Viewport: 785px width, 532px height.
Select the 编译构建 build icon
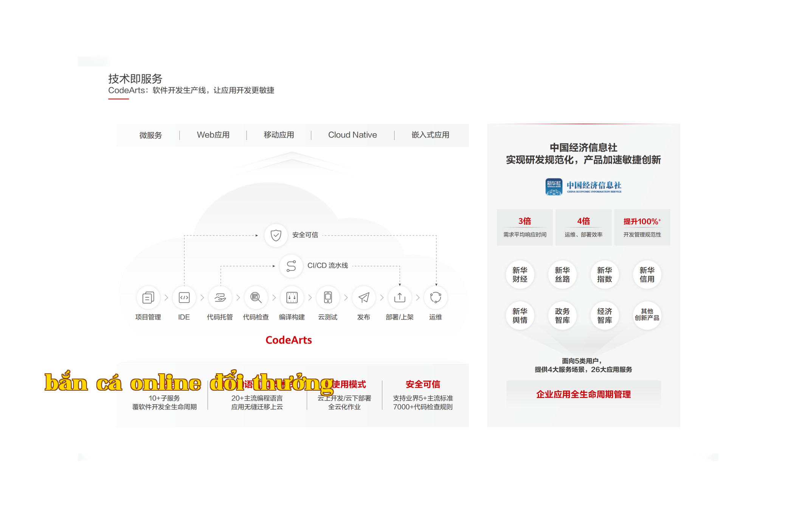pos(292,297)
